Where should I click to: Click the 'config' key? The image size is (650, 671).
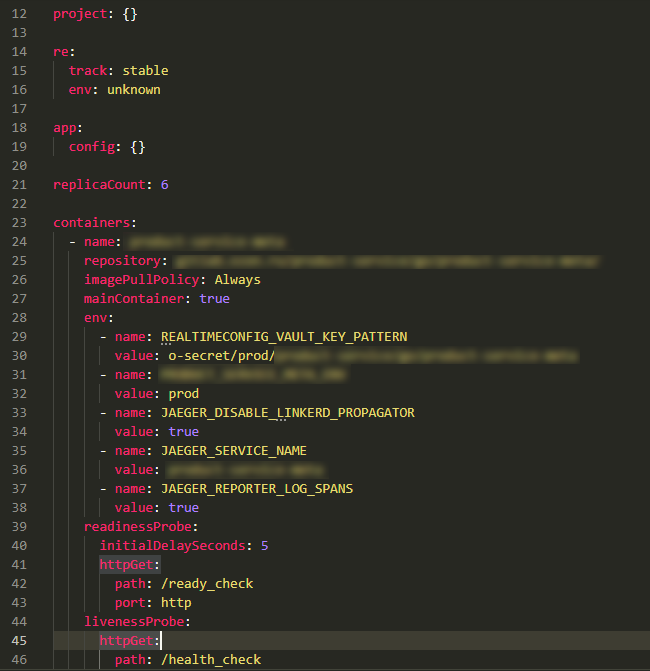tap(92, 147)
